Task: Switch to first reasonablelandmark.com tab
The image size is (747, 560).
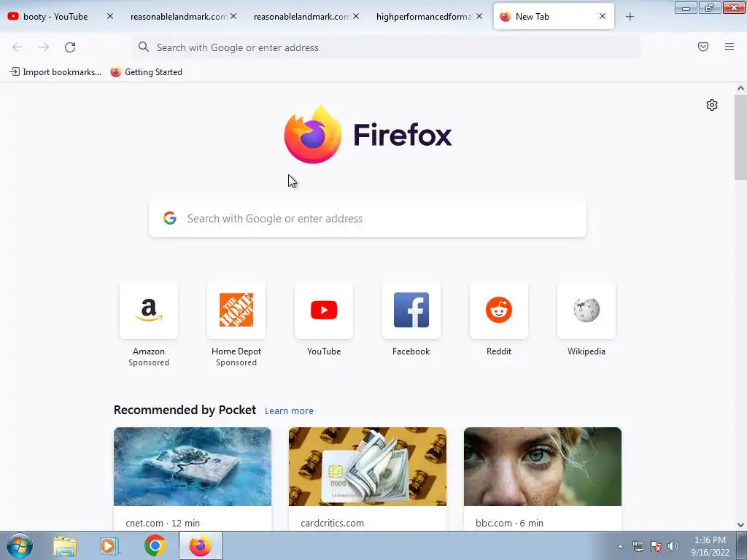Action: click(178, 17)
